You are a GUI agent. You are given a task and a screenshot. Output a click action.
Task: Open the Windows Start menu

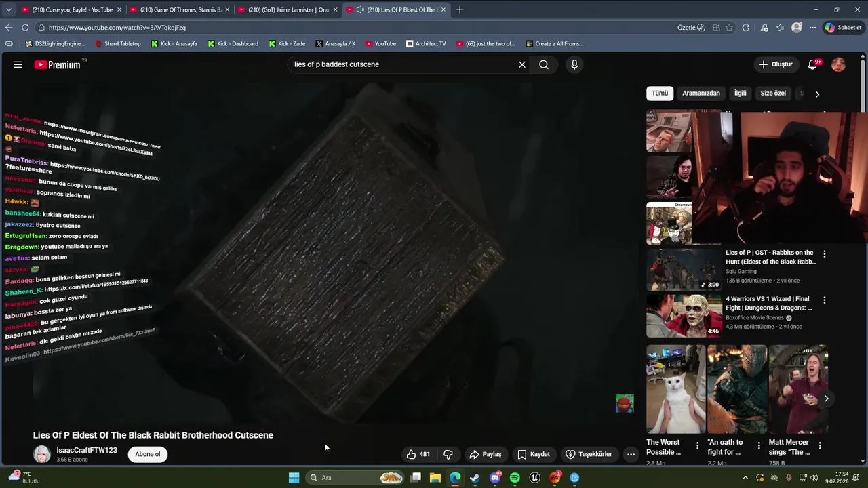pos(294,478)
